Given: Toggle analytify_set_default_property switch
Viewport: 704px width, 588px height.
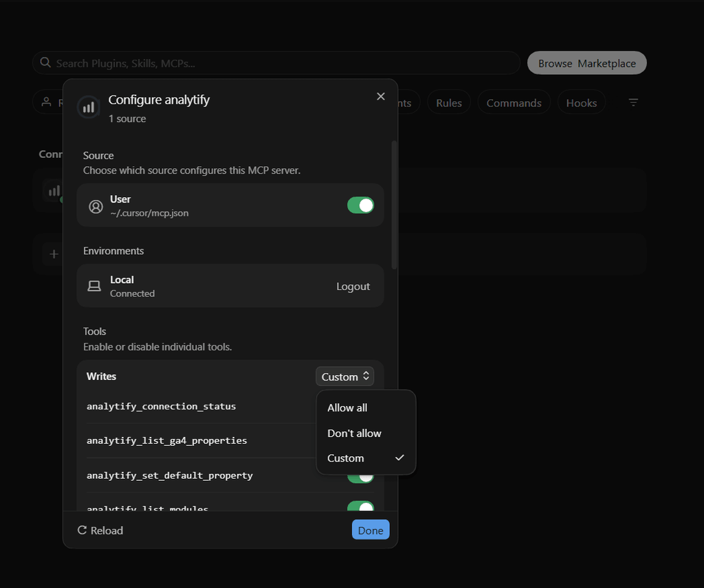Looking at the screenshot, I should tap(360, 477).
